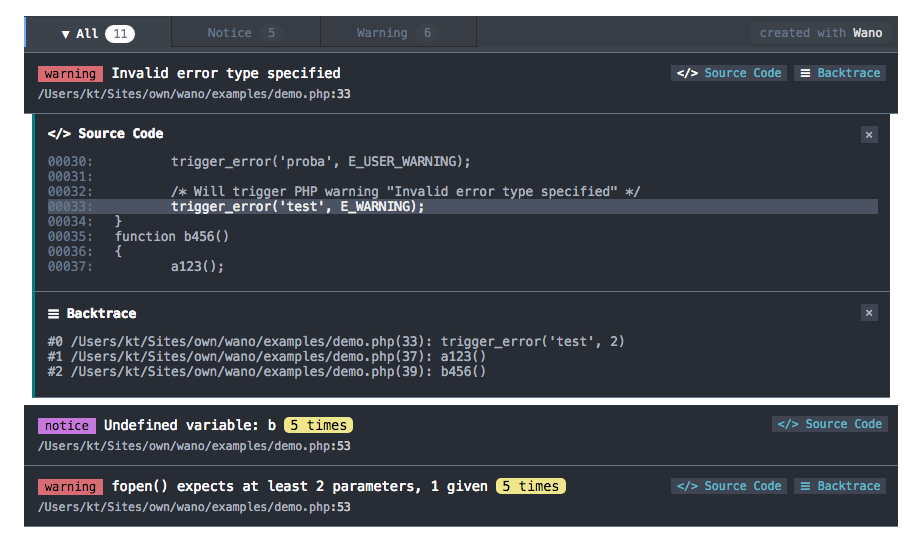This screenshot has width=907, height=538.
Task: Open Backtrace for fopen() warning
Action: click(x=840, y=486)
